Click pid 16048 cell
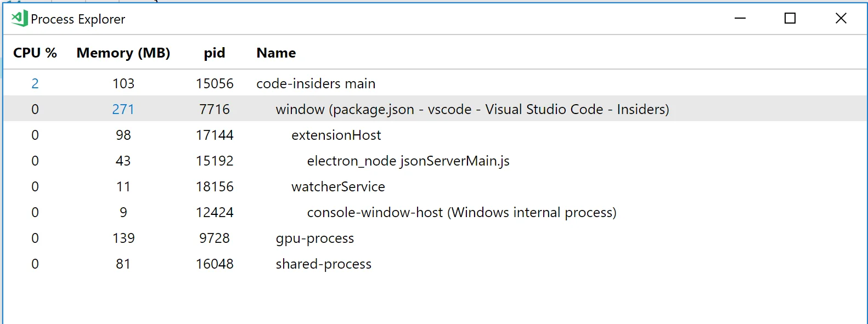The image size is (868, 324). click(x=215, y=264)
